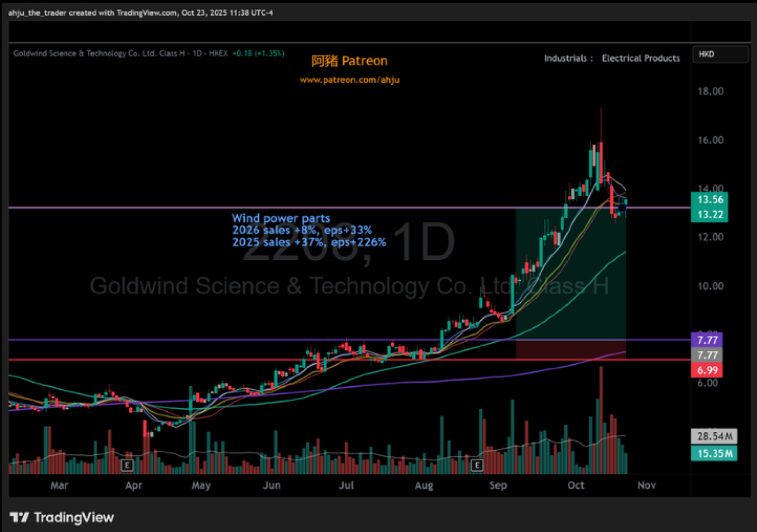This screenshot has height=532, width=757.
Task: Click the Goldwind Science & Technology symbol title
Action: point(99,54)
